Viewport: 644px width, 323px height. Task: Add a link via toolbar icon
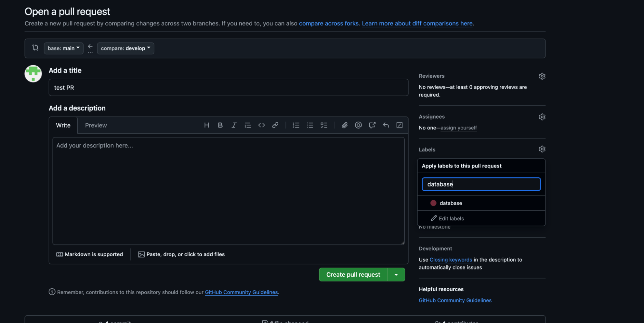coord(275,125)
